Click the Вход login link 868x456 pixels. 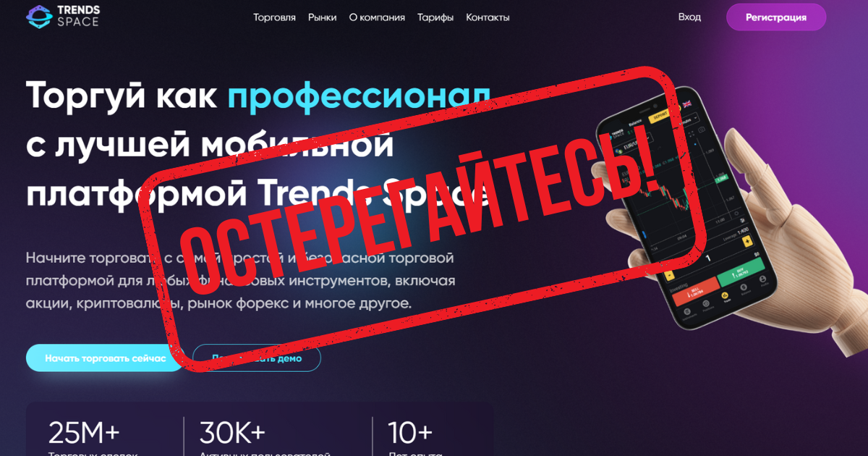(x=689, y=17)
